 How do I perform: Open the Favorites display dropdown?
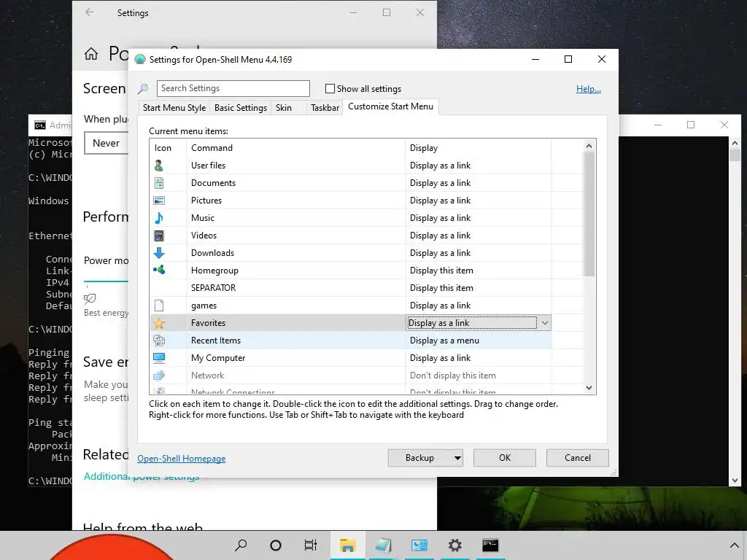(544, 323)
